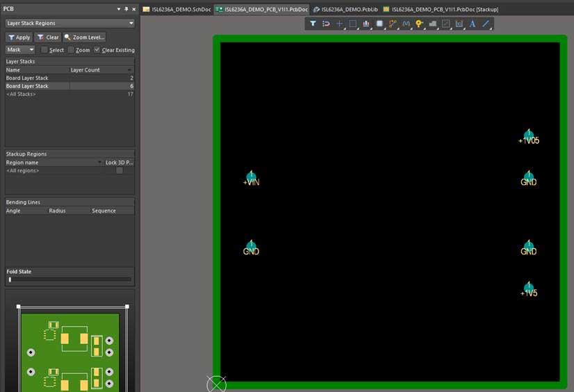Switch to the ISL6236A_DEMO.SchDoc tab
This screenshot has width=574, height=392.
tap(177, 9)
